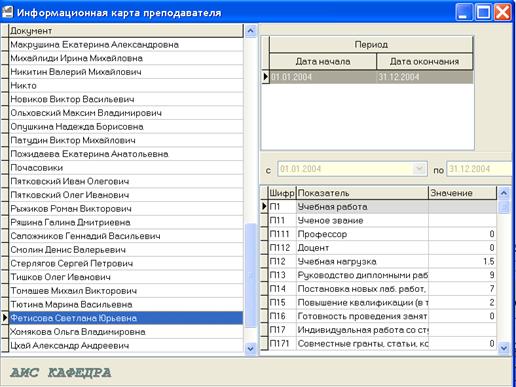Click the Документ column header

click(126, 31)
